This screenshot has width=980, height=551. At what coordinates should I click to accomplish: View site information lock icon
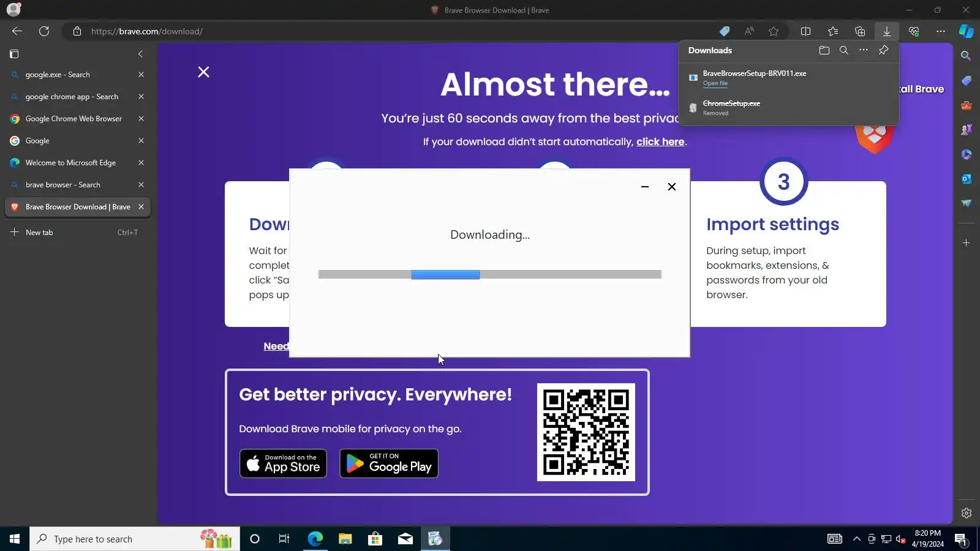click(77, 31)
